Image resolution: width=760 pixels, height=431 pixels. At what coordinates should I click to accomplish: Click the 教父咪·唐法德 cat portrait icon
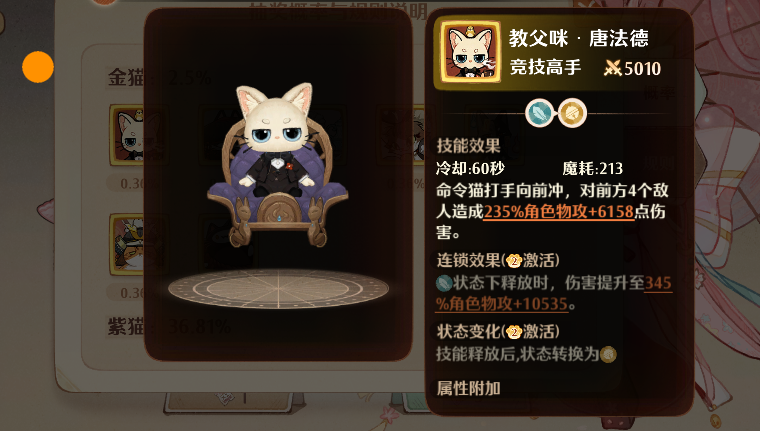pyautogui.click(x=470, y=52)
